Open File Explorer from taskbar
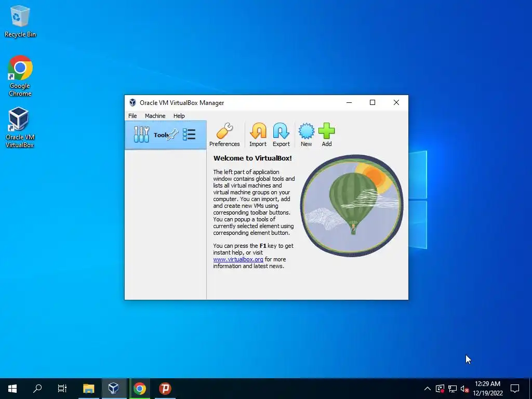The height and width of the screenshot is (399, 532). 88,389
